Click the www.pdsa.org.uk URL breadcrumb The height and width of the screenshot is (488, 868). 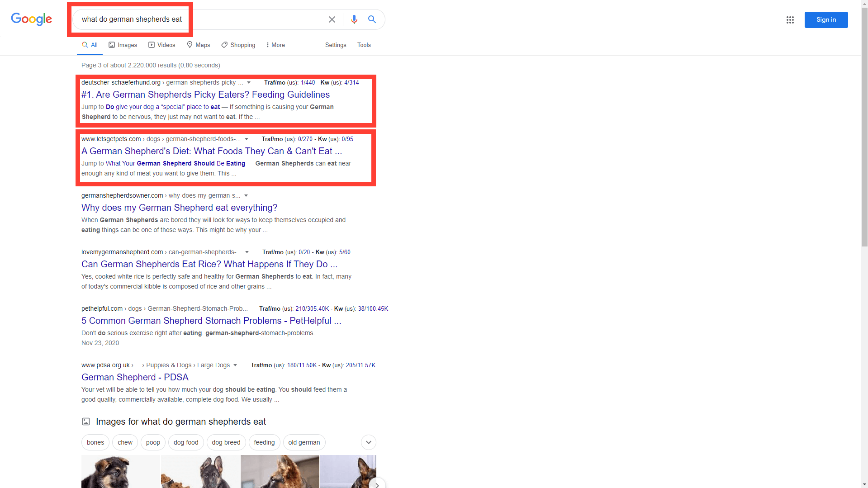coord(156,365)
